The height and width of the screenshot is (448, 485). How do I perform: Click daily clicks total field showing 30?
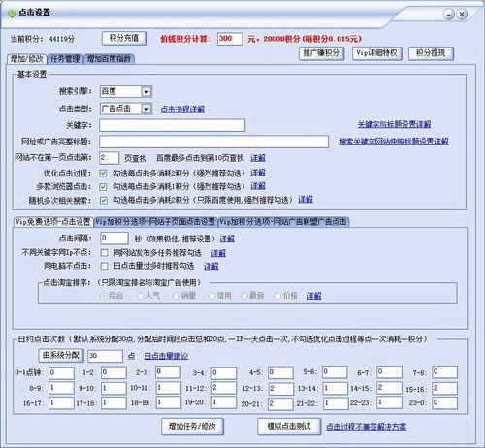(x=105, y=356)
